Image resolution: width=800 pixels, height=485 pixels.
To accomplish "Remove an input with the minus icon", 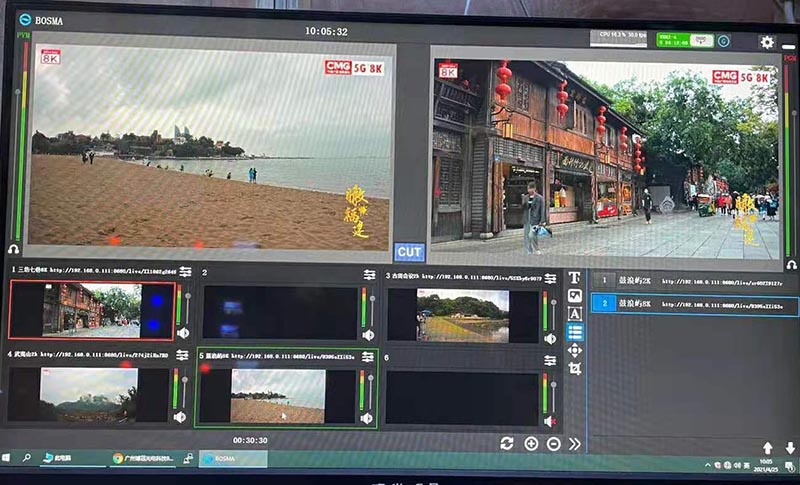I will [x=554, y=444].
